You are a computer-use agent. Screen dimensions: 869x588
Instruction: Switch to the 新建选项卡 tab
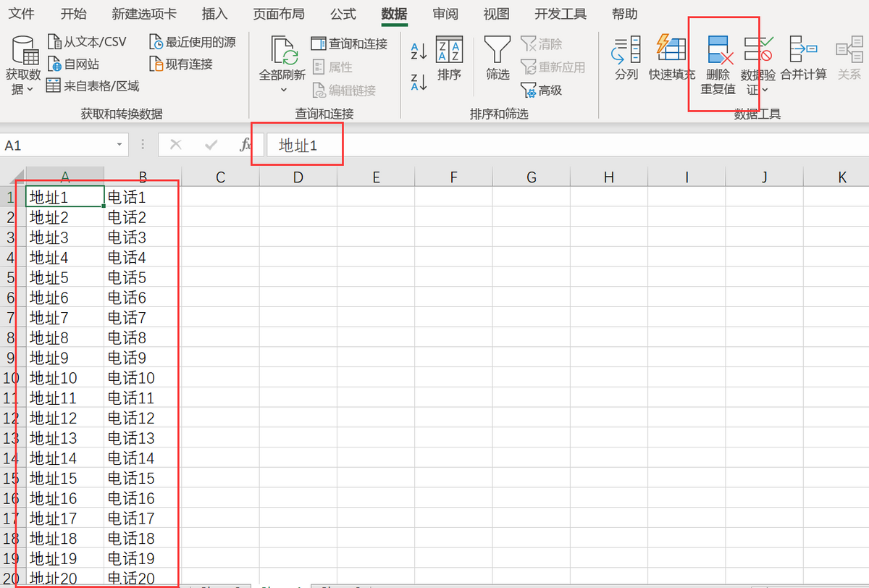pyautogui.click(x=144, y=14)
